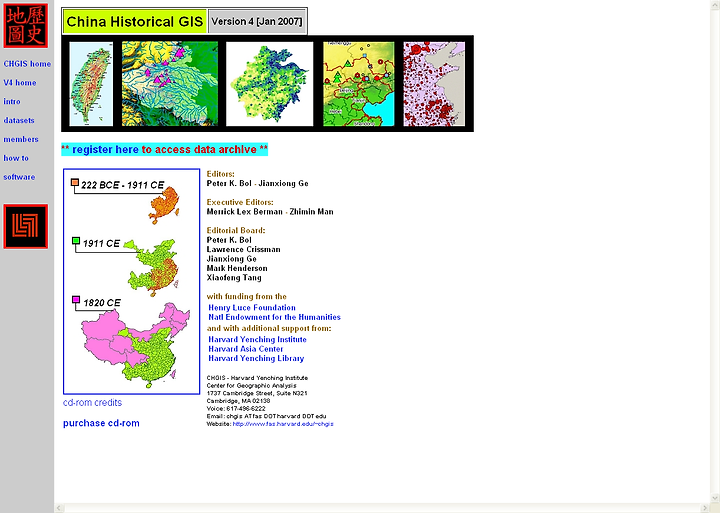
Task: Click the red Chinese-character CHGIS logo
Action: [x=26, y=26]
